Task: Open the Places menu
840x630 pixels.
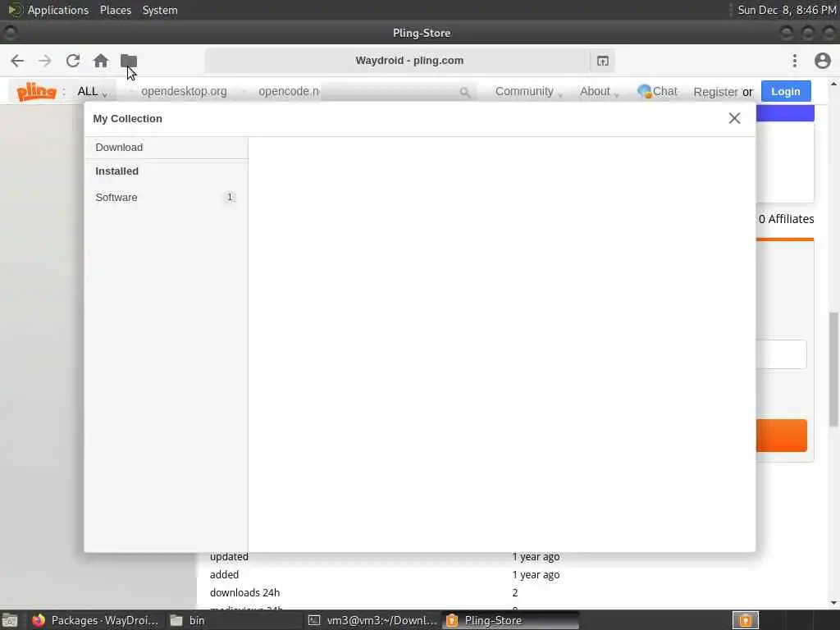Action: (x=115, y=10)
